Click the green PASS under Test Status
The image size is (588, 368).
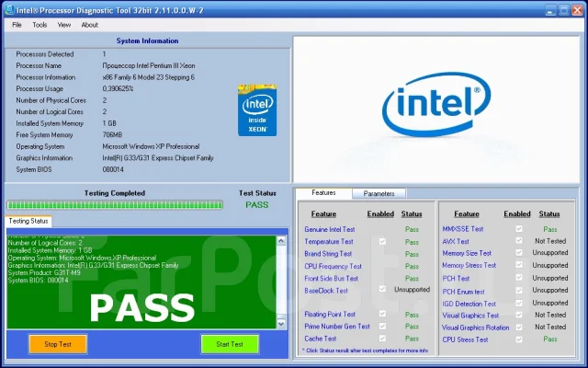257,205
